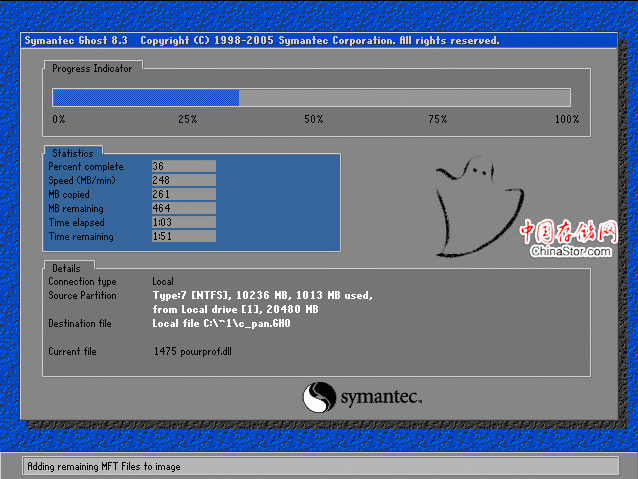The height and width of the screenshot is (479, 638).
Task: Click the 75% progress scale label
Action: pyautogui.click(x=438, y=119)
